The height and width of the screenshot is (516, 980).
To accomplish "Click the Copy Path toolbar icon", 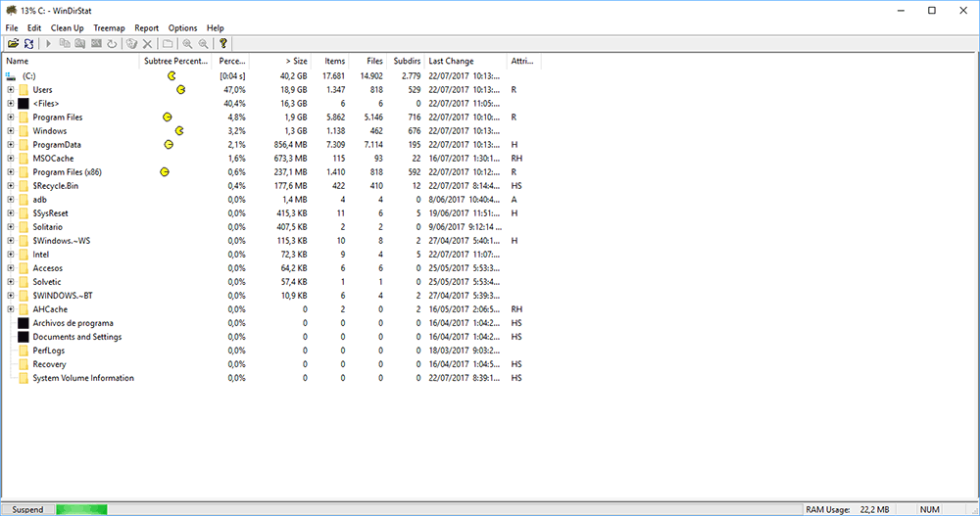I will (65, 44).
